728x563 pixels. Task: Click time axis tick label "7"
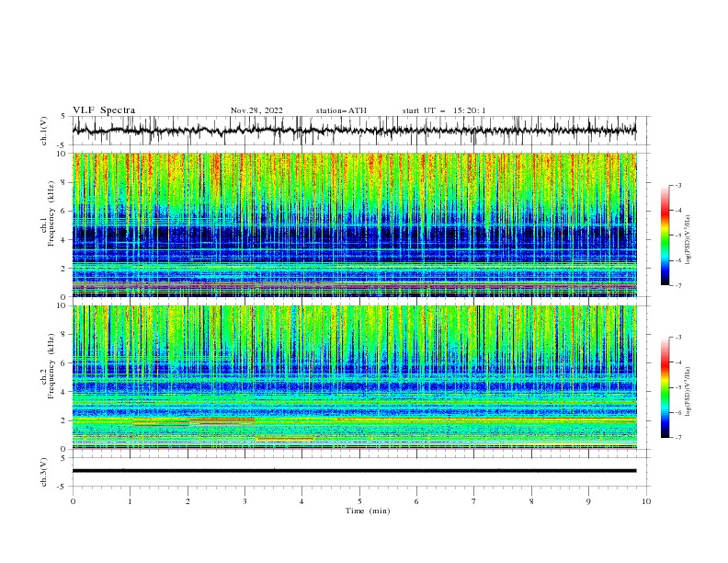tap(474, 501)
